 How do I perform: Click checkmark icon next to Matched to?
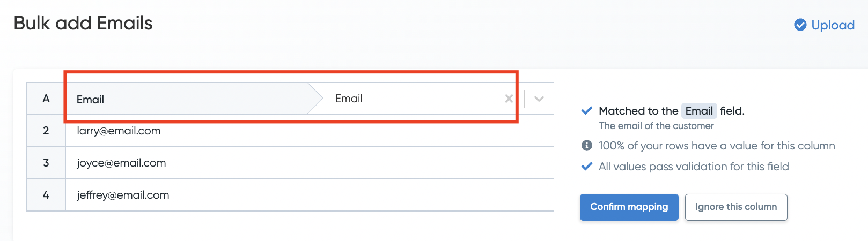click(x=587, y=111)
